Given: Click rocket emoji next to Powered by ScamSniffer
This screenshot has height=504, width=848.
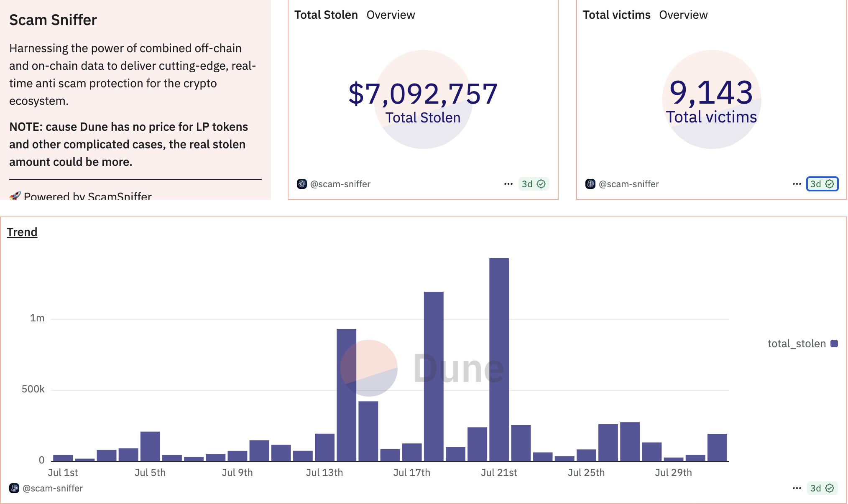Looking at the screenshot, I should [x=15, y=196].
